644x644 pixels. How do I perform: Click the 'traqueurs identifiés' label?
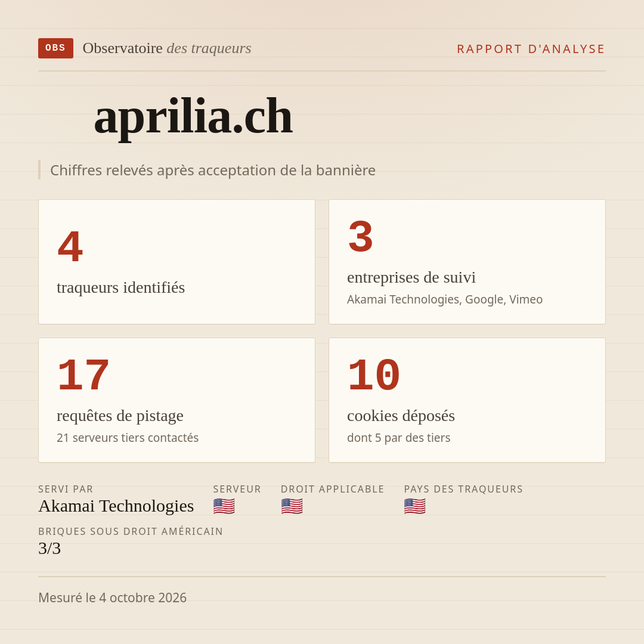click(x=120, y=287)
